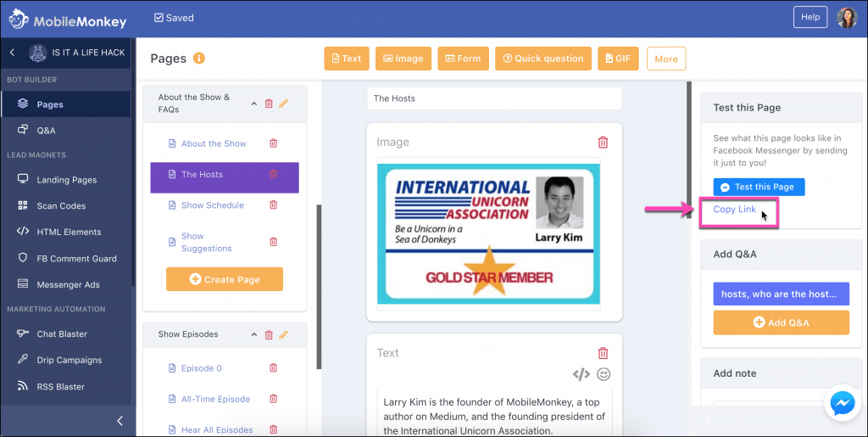868x437 pixels.
Task: Delete the Episode 0 page
Action: (x=273, y=367)
